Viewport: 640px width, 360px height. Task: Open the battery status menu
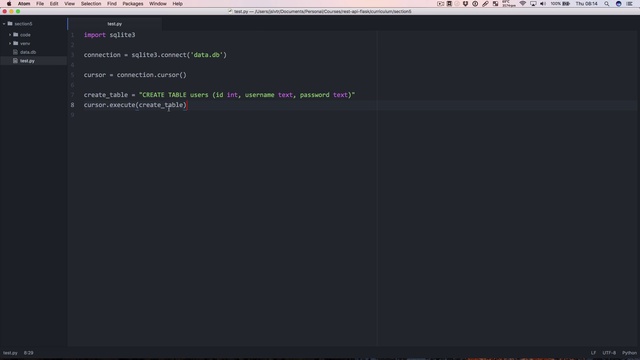(x=560, y=4)
